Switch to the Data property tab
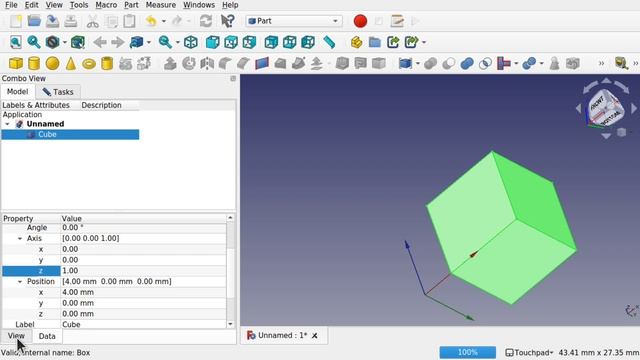Screen dimensions: 640x360 47,336
